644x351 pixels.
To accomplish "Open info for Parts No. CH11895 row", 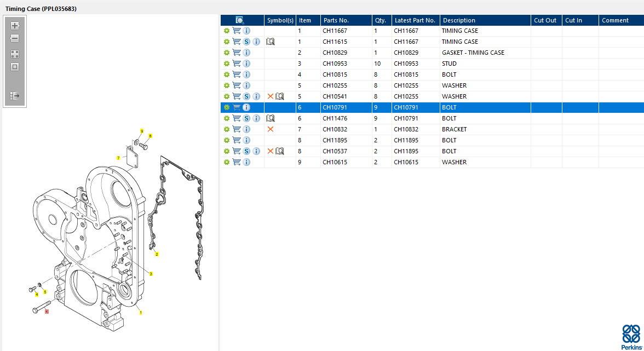I will tap(246, 140).
